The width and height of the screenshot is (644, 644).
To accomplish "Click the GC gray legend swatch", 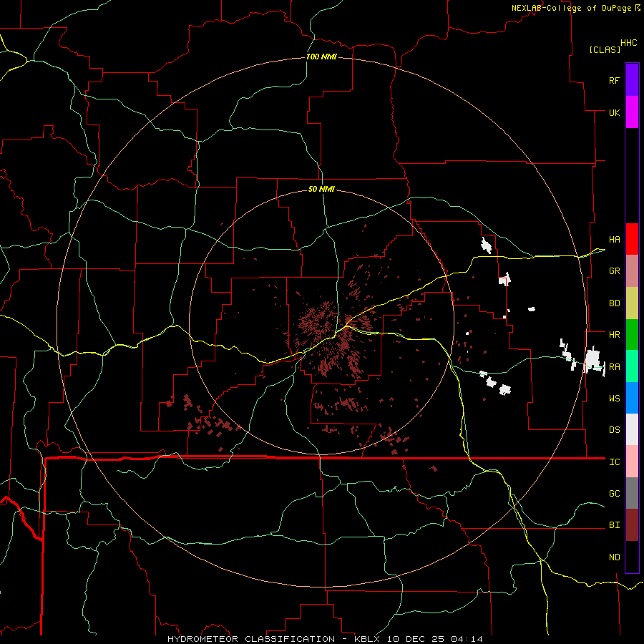I will pos(632,493).
